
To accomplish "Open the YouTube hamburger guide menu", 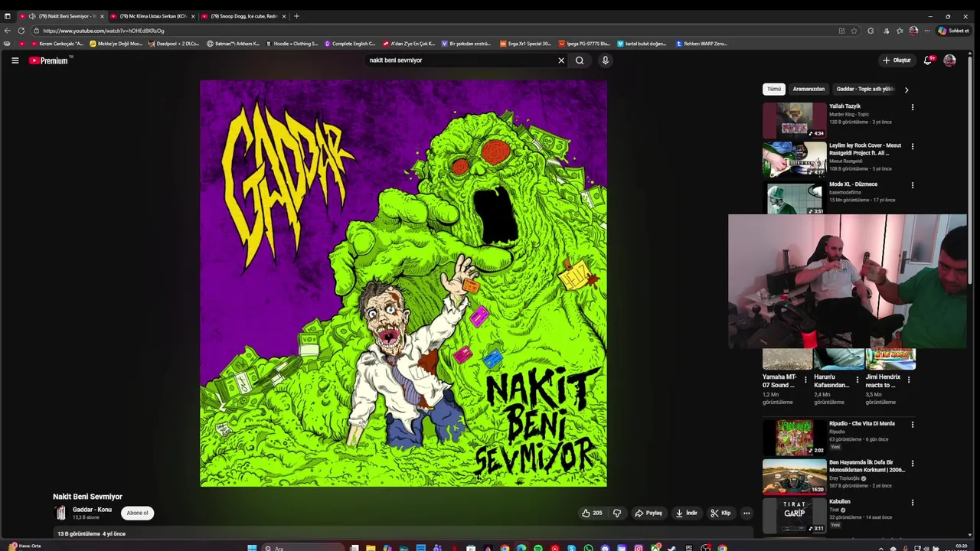I will (15, 60).
